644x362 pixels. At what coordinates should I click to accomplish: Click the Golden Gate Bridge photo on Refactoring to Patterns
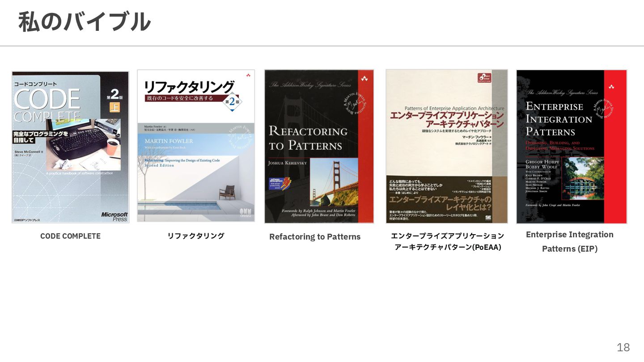tap(334, 181)
